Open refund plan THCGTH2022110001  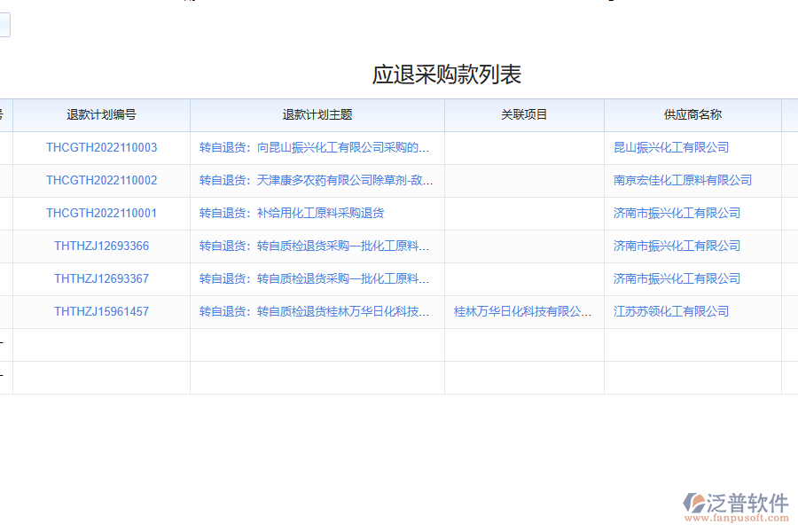click(100, 213)
